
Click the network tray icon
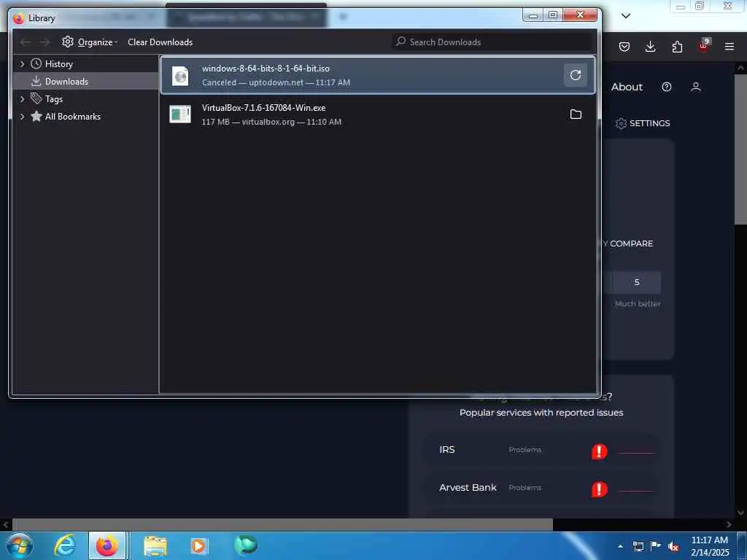tap(638, 547)
